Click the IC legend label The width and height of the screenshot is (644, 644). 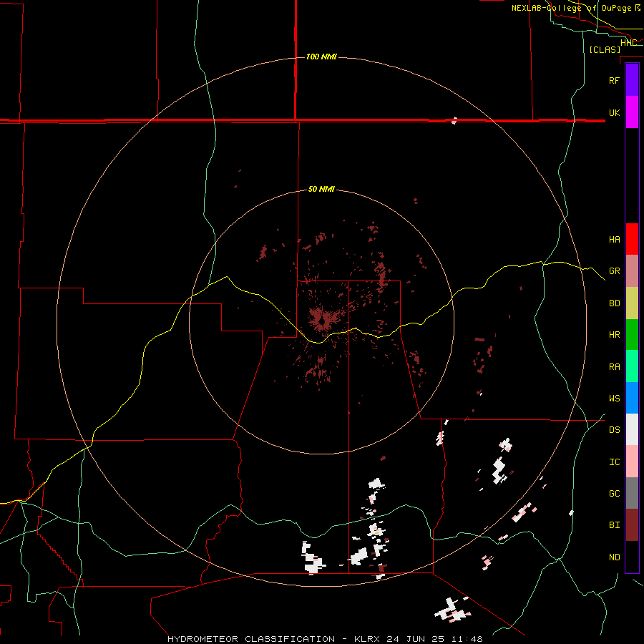[x=615, y=462]
